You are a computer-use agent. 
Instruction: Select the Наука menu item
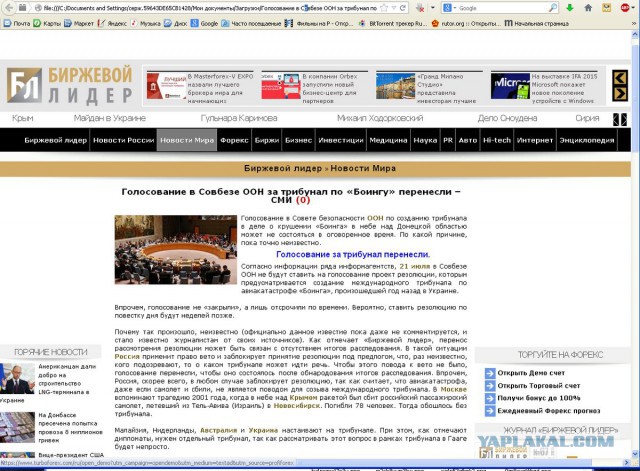tap(425, 140)
